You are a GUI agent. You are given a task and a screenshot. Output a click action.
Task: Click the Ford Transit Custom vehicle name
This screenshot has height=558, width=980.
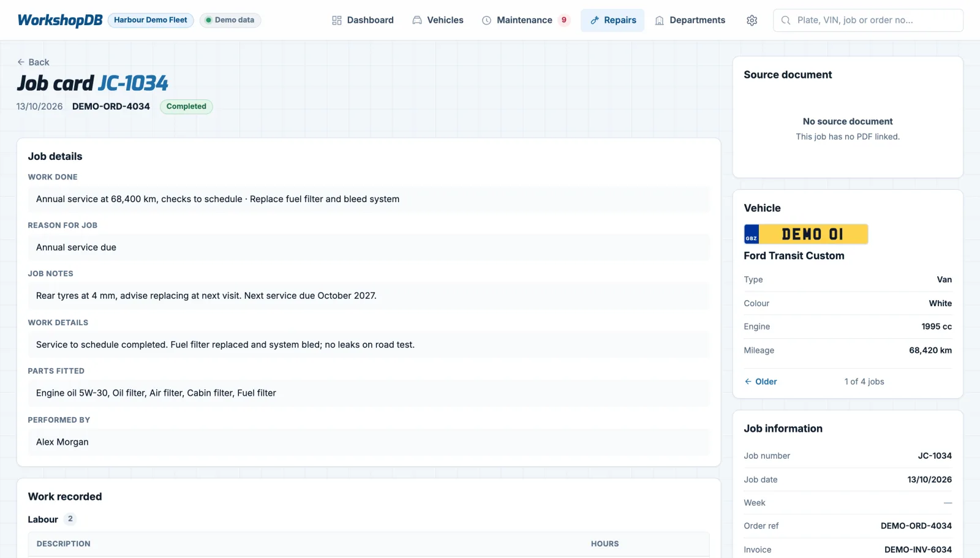(x=794, y=256)
